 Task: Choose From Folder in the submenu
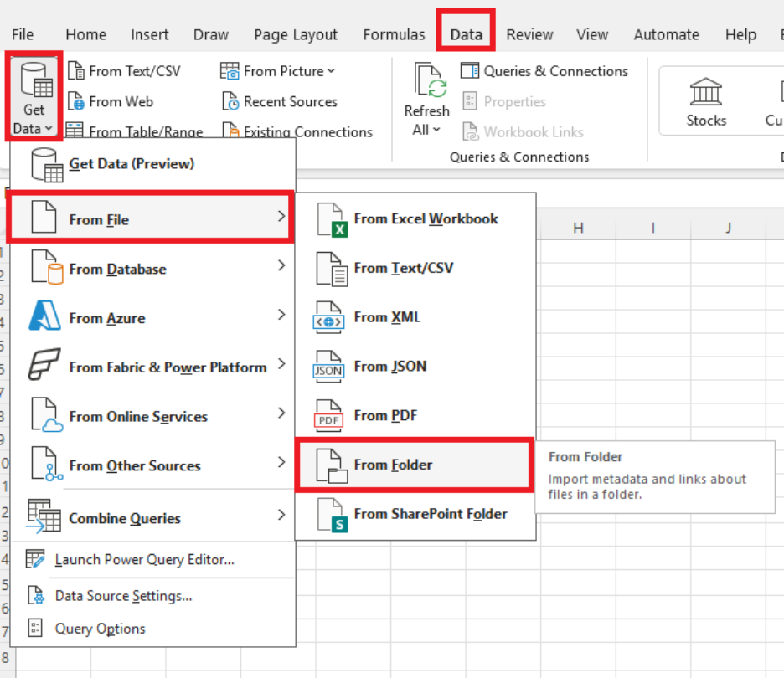414,465
